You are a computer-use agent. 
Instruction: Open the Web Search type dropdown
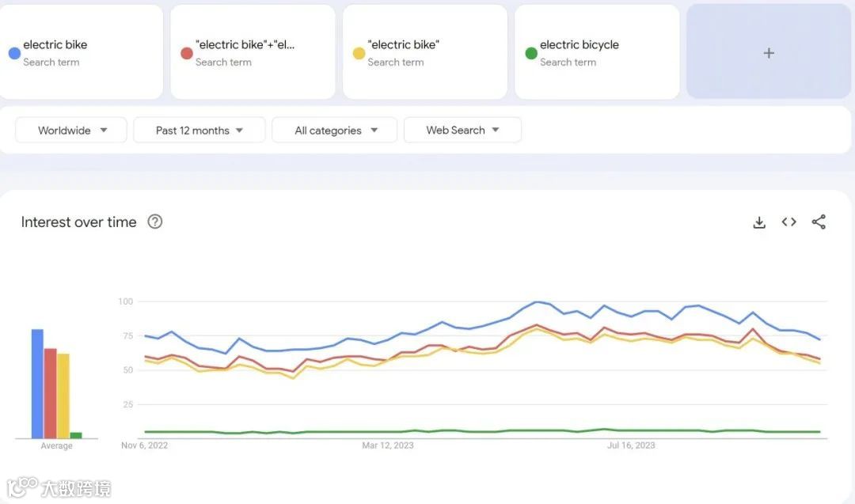coord(462,130)
